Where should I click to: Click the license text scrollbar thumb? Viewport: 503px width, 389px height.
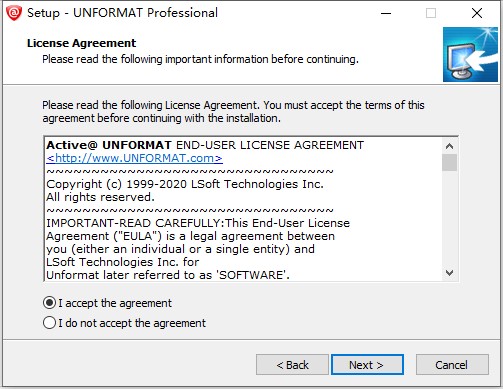point(449,162)
